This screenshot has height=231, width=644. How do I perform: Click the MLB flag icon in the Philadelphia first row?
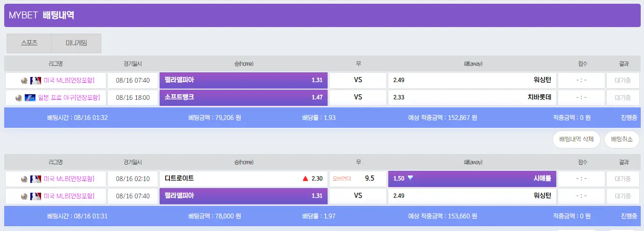tap(36, 80)
